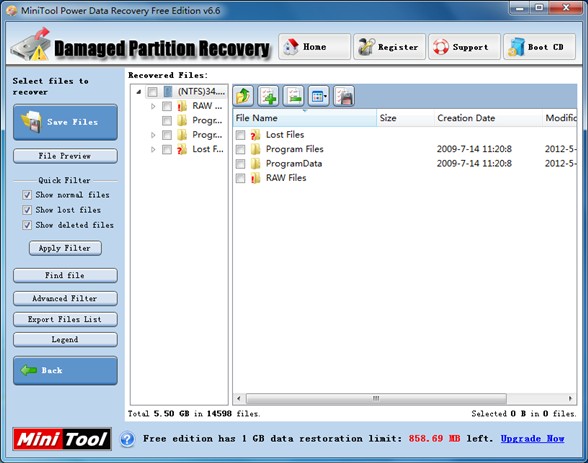Expand the Lost F... tree node
588x463 pixels.
point(153,150)
